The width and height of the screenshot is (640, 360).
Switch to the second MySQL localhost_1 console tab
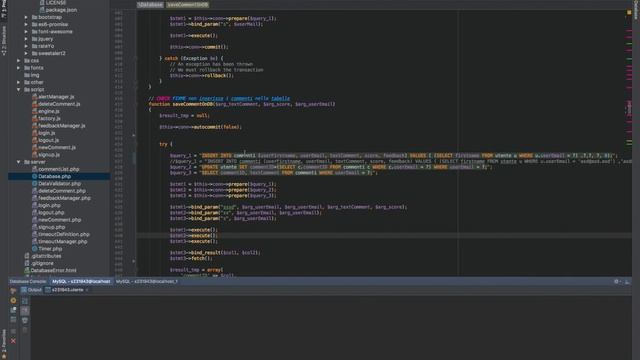(x=147, y=281)
